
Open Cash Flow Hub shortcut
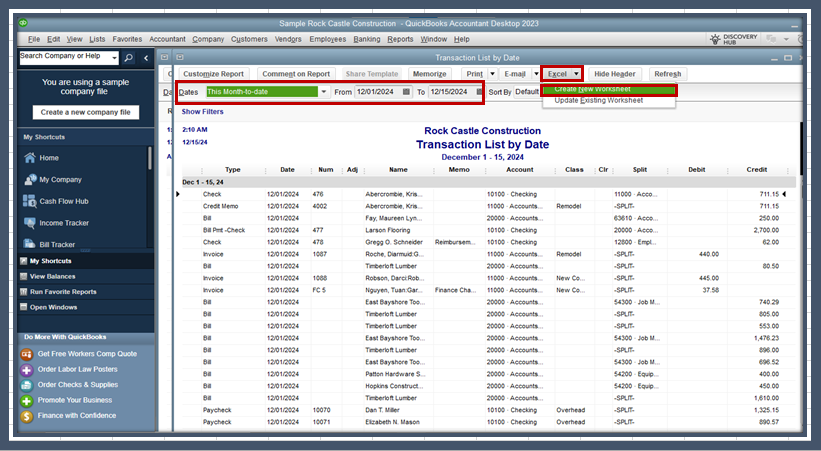click(56, 201)
